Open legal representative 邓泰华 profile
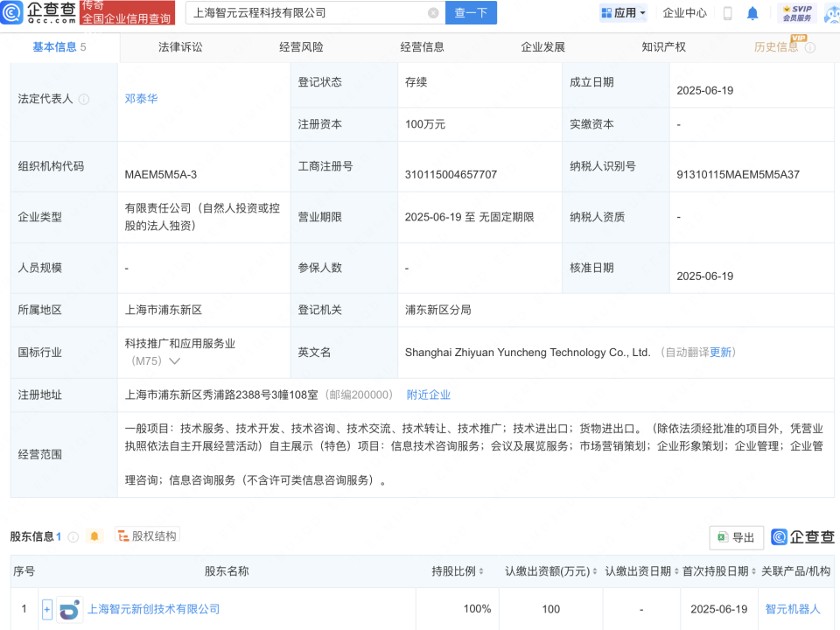The height and width of the screenshot is (630, 840). [x=142, y=99]
